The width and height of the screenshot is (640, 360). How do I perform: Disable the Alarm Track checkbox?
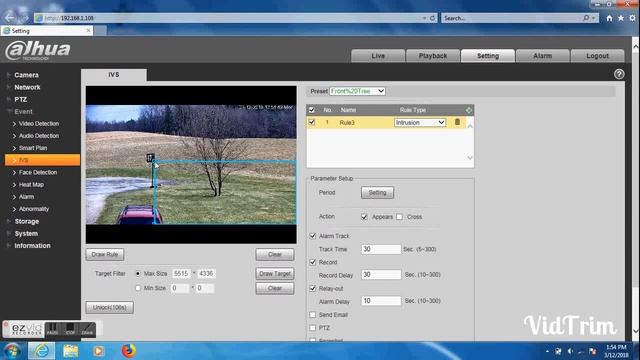[313, 236]
